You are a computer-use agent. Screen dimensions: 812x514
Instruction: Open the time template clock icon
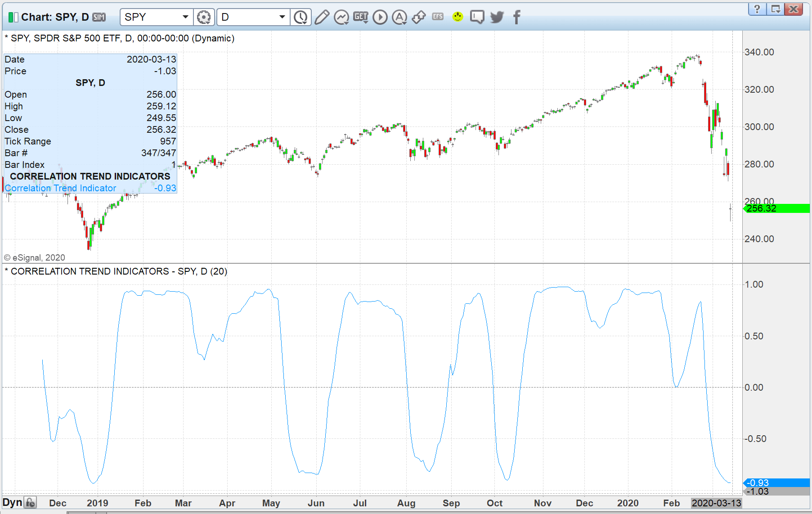pyautogui.click(x=301, y=17)
